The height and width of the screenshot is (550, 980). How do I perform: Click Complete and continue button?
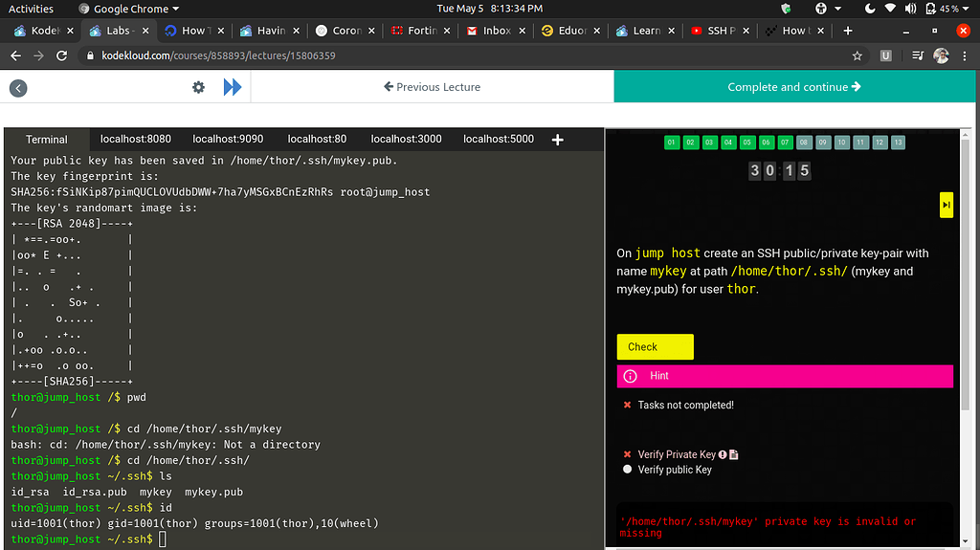click(794, 87)
